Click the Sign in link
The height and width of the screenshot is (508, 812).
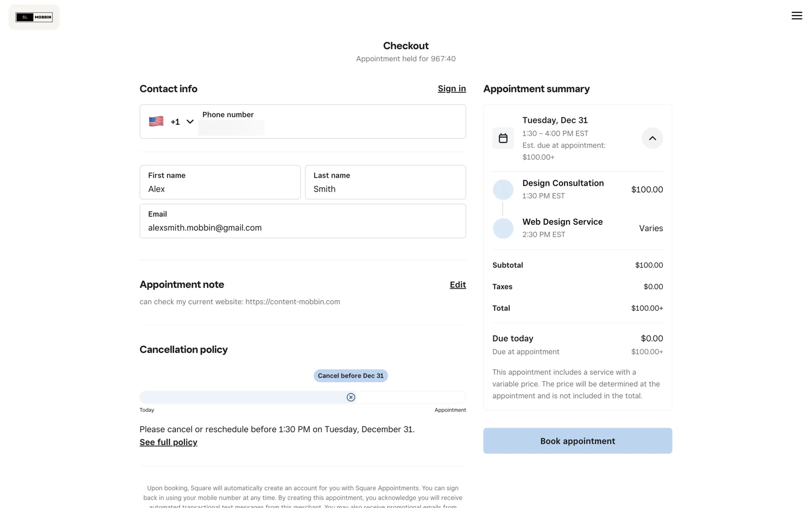coord(451,88)
